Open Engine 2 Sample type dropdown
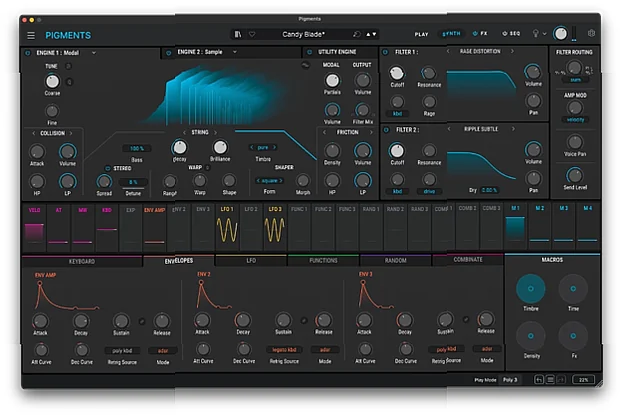622x415 pixels. tap(234, 52)
